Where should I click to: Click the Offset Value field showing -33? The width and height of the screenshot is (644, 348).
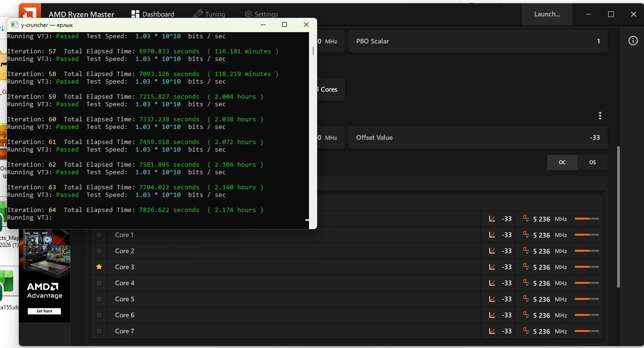pyautogui.click(x=478, y=137)
